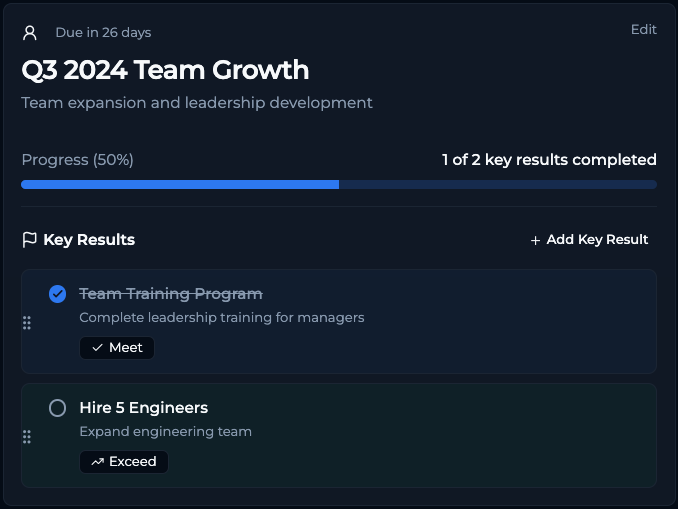Grab the drag handle for Team Training Program

27,322
